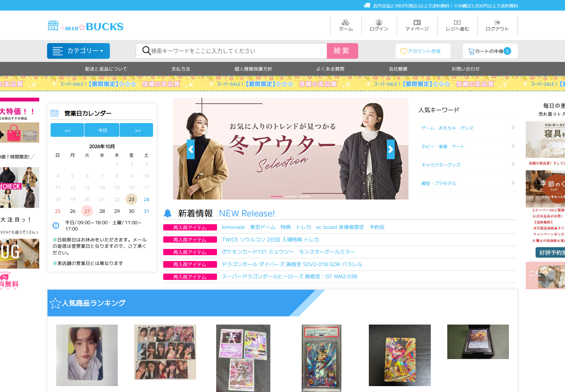Click the pink 検索 search button
The height and width of the screenshot is (392, 565).
click(343, 51)
